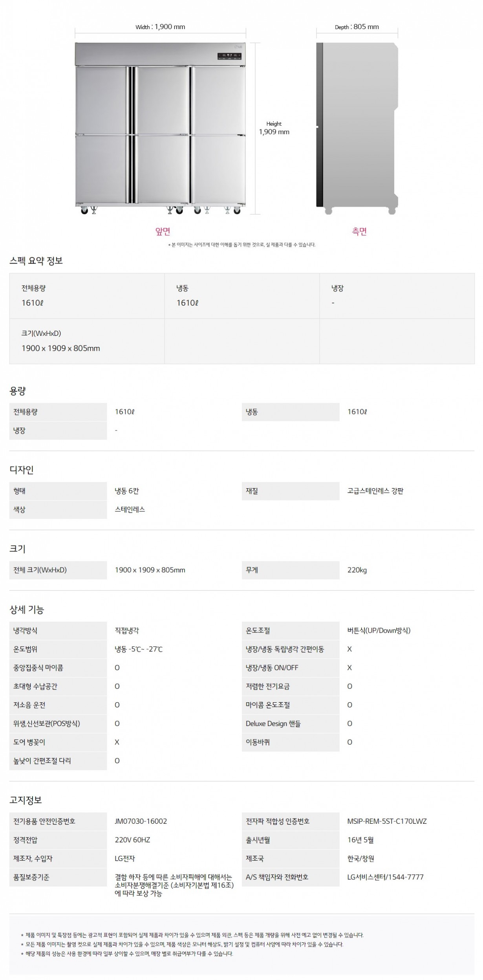483x980 pixels.
Task: Click safety certification number JM07030-16002
Action: [141, 821]
